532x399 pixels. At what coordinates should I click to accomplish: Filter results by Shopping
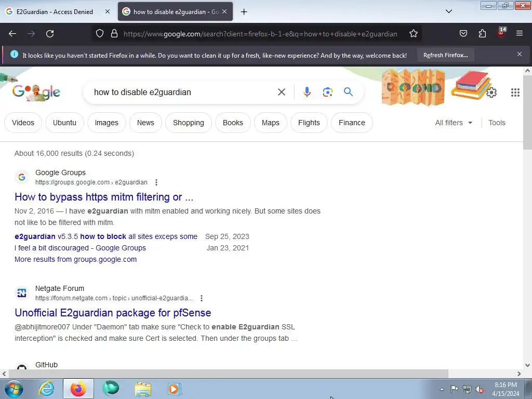(188, 123)
